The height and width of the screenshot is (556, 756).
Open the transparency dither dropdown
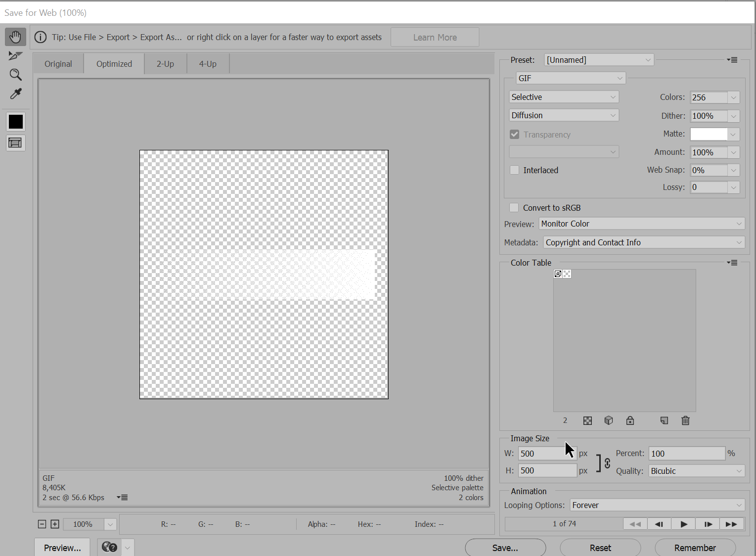click(564, 152)
